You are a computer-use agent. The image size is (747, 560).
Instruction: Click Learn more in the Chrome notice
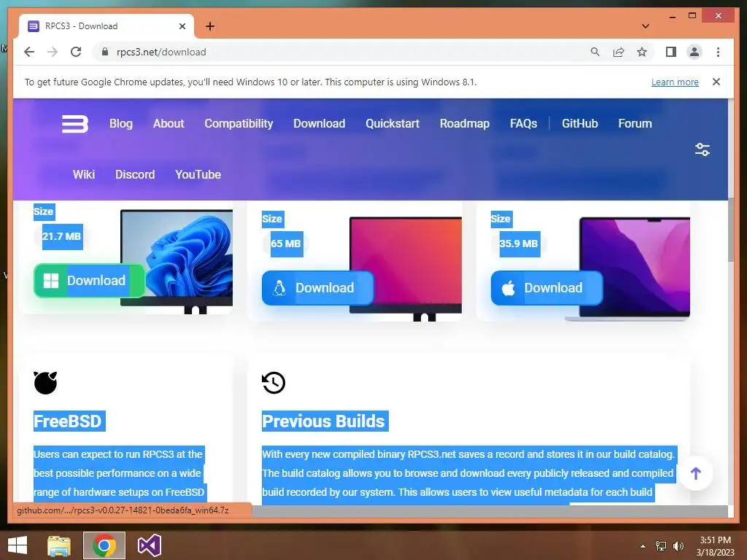[675, 82]
